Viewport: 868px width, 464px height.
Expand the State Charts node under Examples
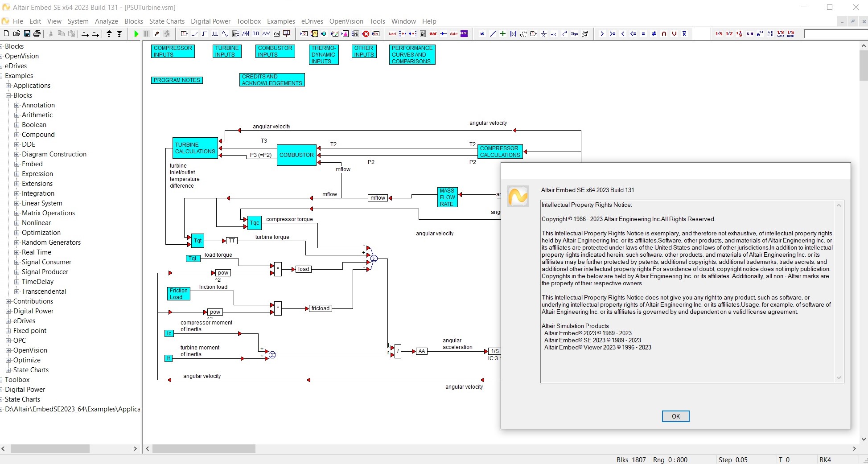click(8, 370)
